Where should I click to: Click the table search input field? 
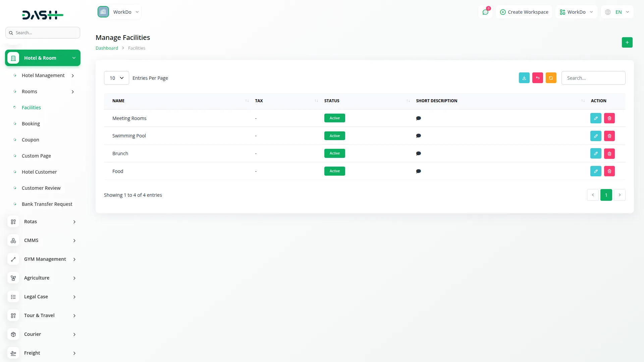click(x=593, y=78)
